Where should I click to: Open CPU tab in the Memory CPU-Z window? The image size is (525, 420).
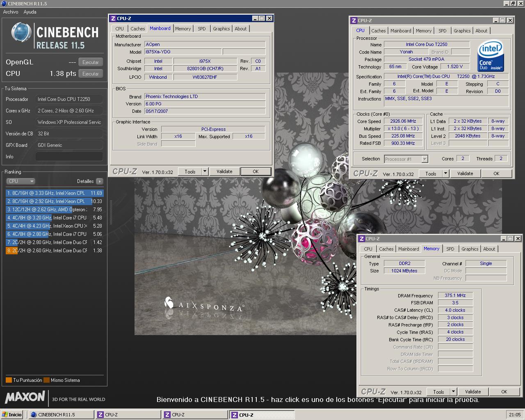tap(368, 249)
